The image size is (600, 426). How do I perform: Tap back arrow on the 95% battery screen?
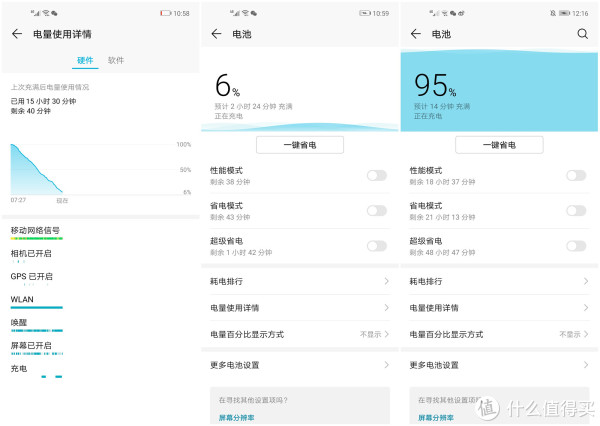point(416,34)
